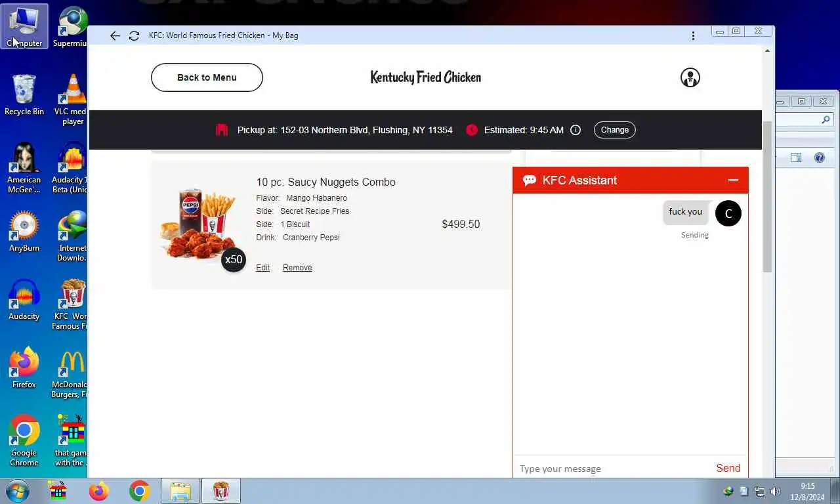
Task: Click the 'Side: Secret Recipe Fries' line
Action: pos(303,211)
